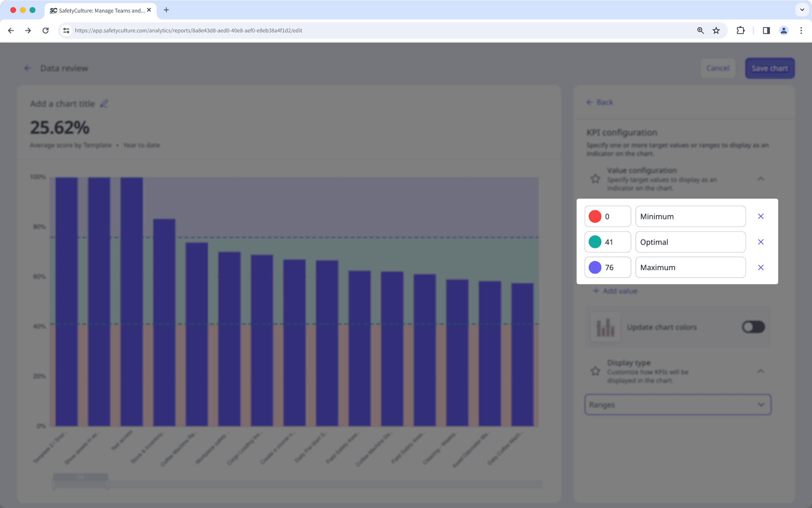Click the reload page icon
Viewport: 812px width, 508px height.
[45, 30]
